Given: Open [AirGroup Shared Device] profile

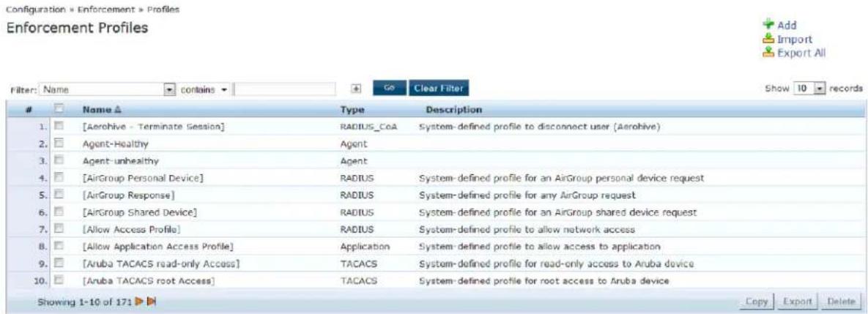Looking at the screenshot, I should coord(139,213).
